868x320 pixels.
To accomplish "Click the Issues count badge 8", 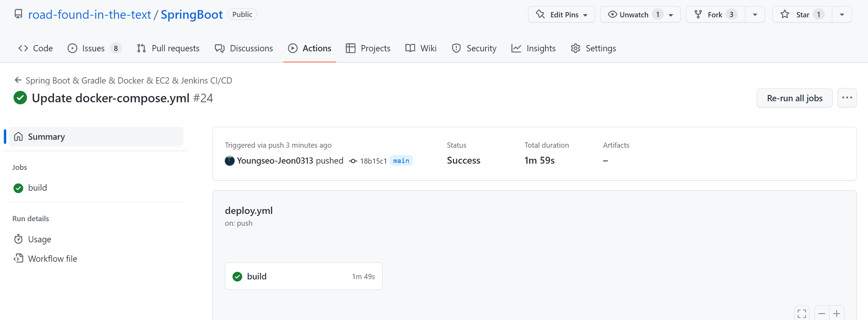I will tap(116, 48).
